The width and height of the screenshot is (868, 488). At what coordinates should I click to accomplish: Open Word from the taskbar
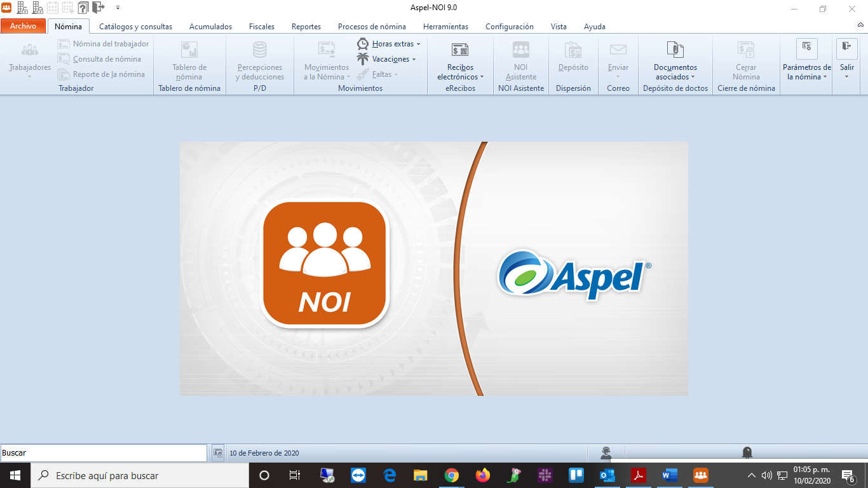point(670,475)
